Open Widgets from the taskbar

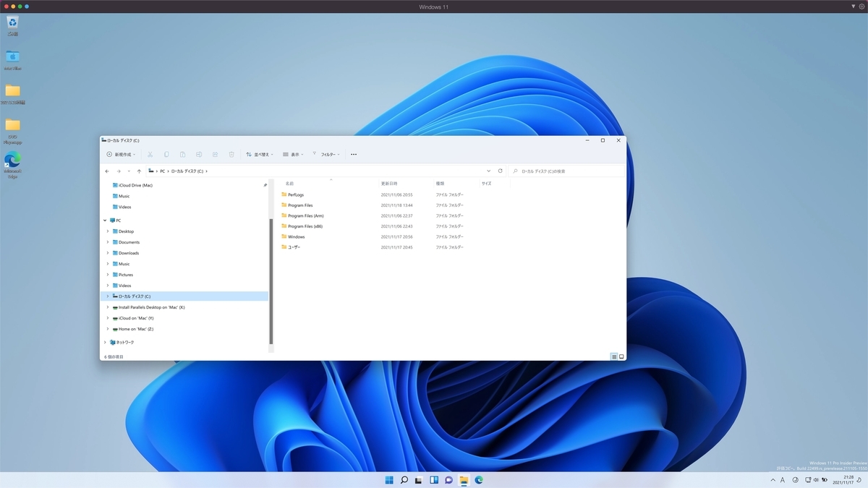point(434,480)
